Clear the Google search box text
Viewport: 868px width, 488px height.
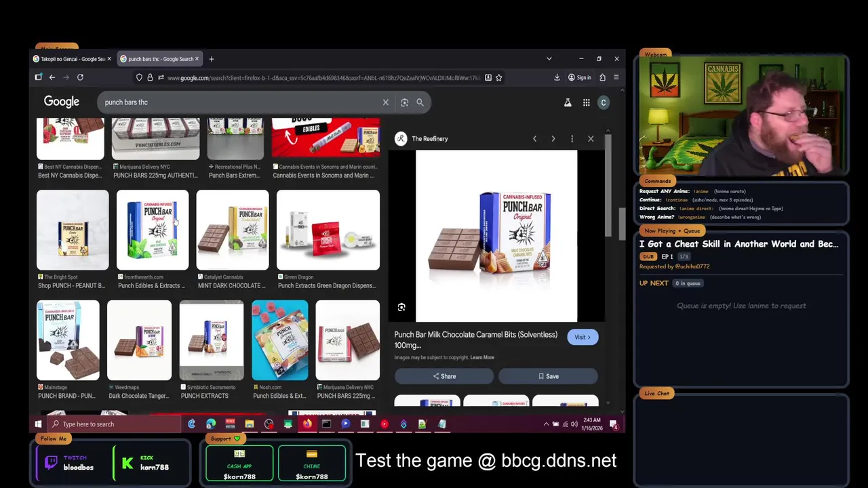(x=385, y=102)
